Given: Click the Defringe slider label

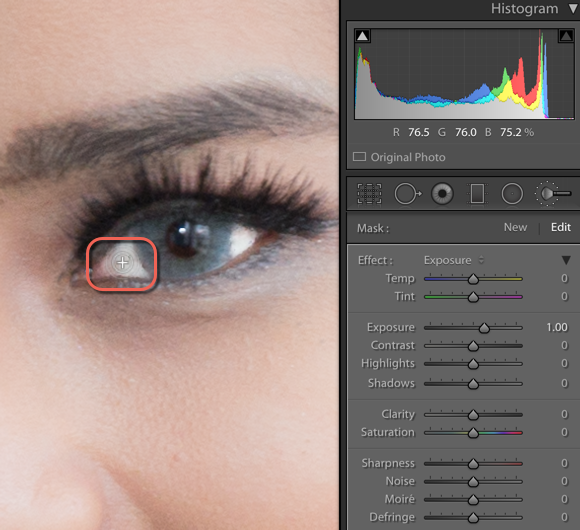Looking at the screenshot, I should (392, 517).
